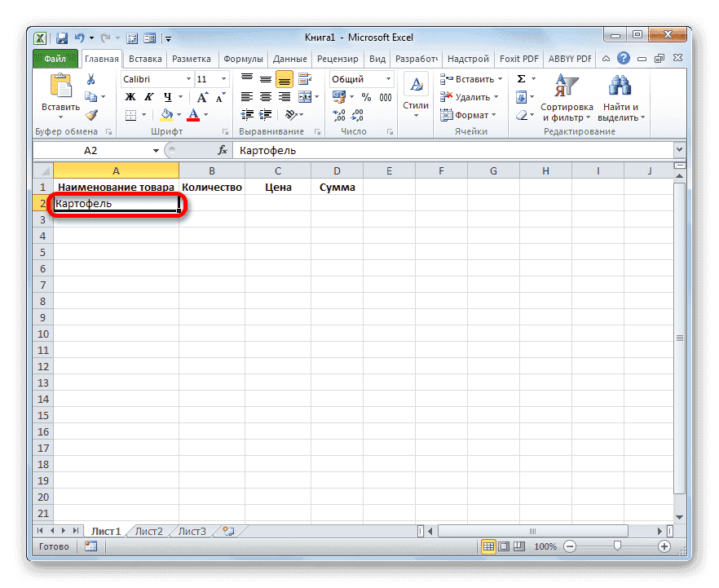The image size is (719, 588).
Task: Toggle merge and center cells
Action: [305, 96]
